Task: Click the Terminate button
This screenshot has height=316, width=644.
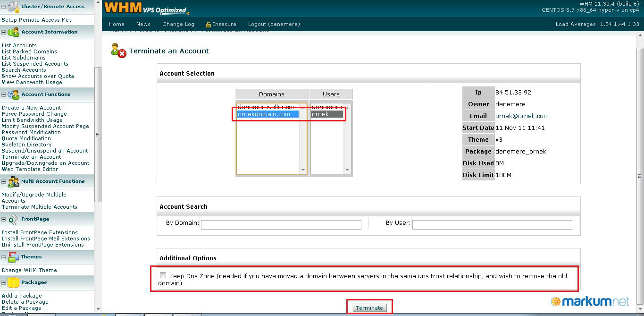Action: 369,308
